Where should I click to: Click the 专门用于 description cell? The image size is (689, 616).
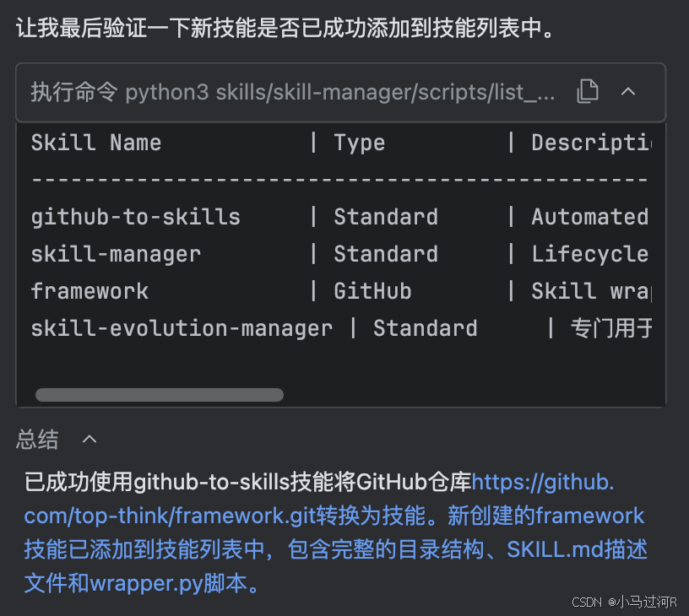(x=611, y=328)
